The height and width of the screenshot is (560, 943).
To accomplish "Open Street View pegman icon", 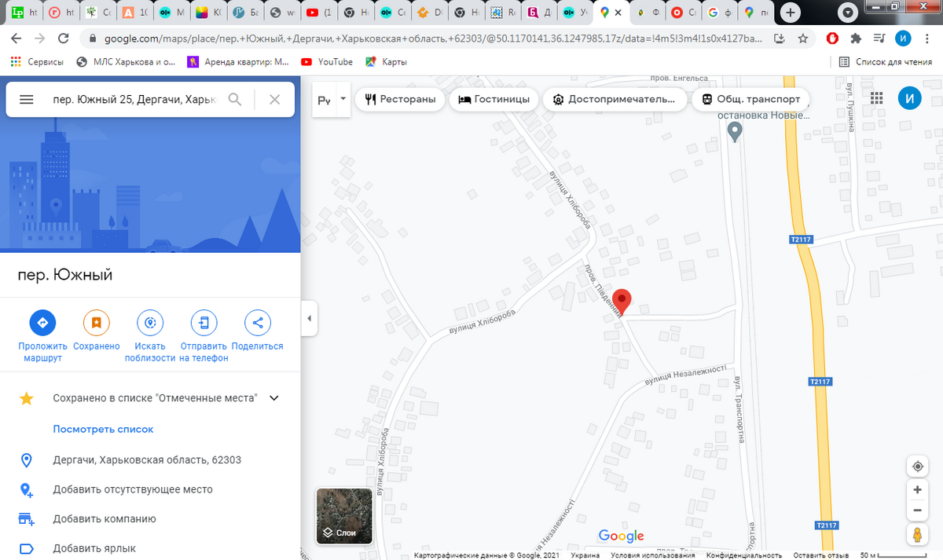I will pyautogui.click(x=917, y=535).
